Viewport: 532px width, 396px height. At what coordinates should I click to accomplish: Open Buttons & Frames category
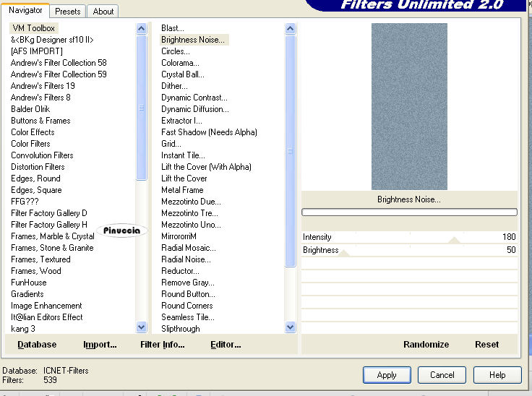click(40, 121)
